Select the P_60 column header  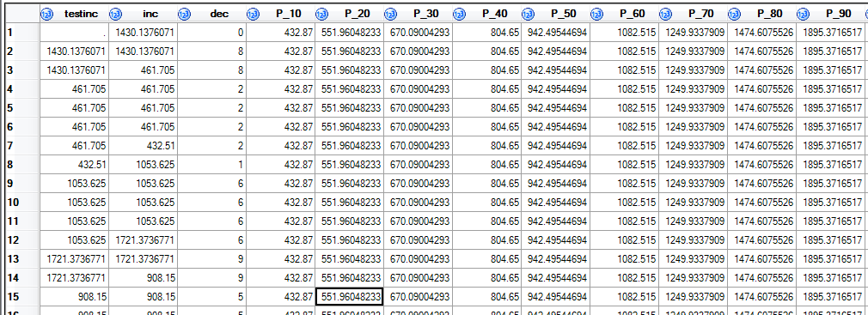click(x=625, y=13)
